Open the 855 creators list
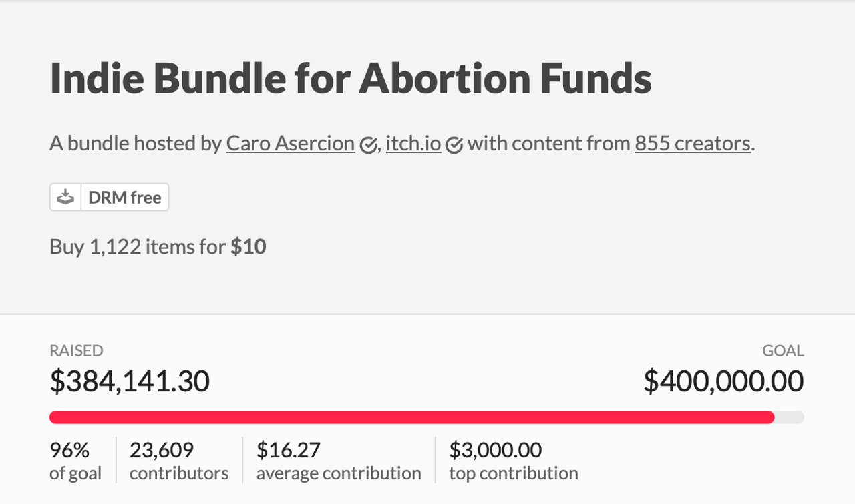The image size is (855, 504). tap(693, 143)
